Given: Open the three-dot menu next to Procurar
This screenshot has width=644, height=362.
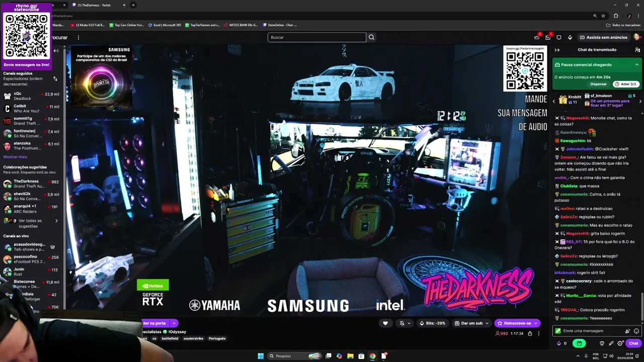Looking at the screenshot, I should 78,37.
